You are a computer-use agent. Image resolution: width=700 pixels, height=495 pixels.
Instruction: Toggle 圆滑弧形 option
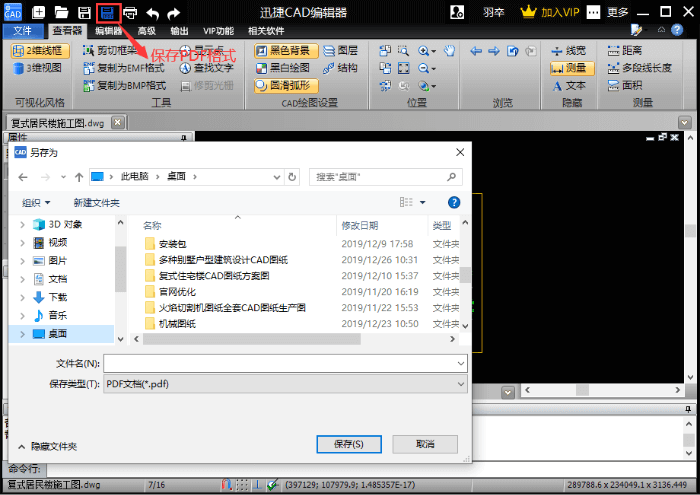[x=286, y=85]
